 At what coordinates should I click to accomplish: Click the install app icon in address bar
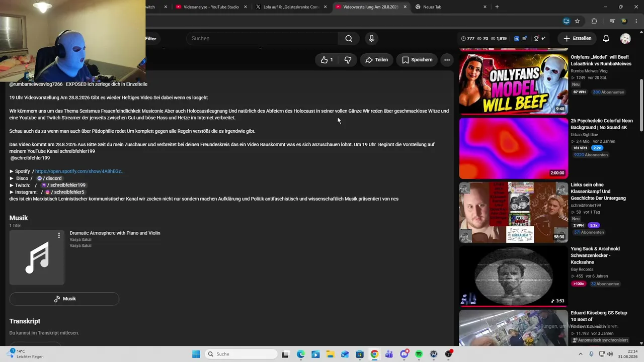(566, 21)
